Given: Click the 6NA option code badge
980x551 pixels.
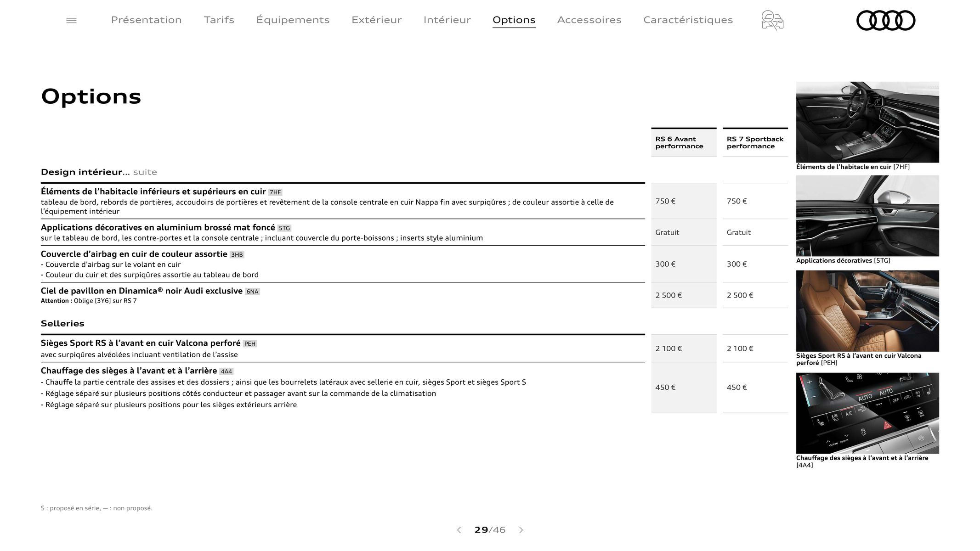Looking at the screenshot, I should (252, 292).
